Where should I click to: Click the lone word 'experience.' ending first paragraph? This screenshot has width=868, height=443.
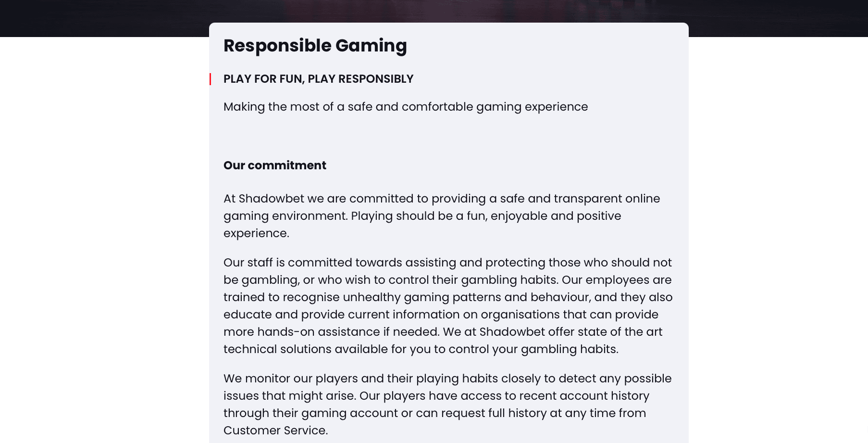256,233
